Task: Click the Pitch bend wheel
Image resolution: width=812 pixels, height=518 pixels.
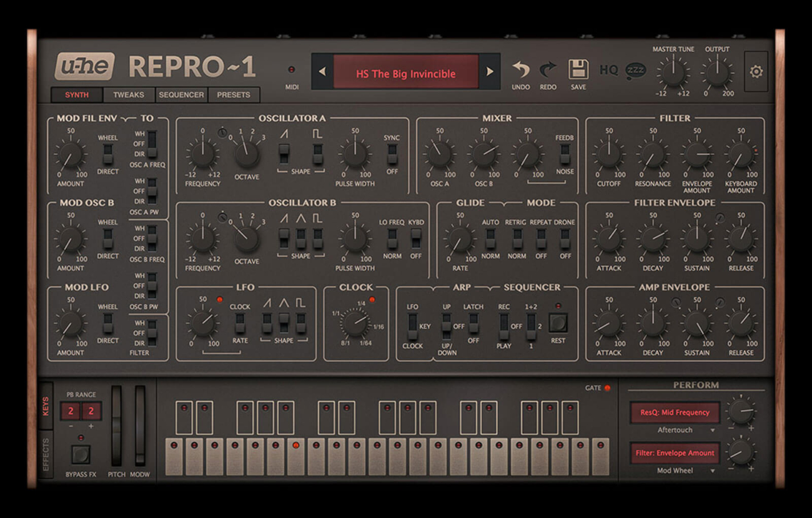Action: [116, 426]
